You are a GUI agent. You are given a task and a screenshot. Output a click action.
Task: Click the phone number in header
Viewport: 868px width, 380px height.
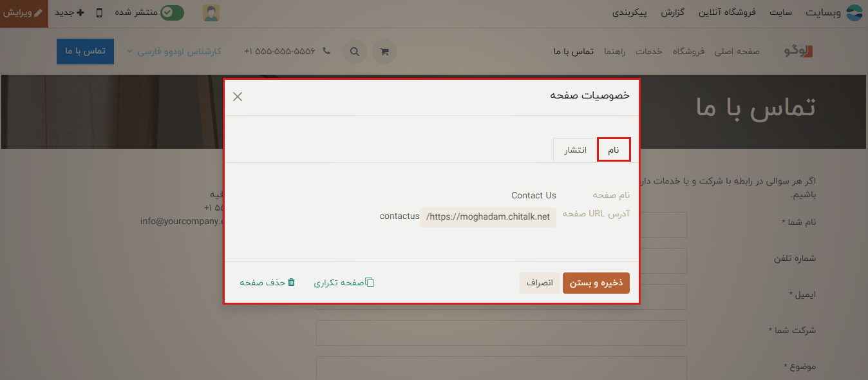[280, 52]
